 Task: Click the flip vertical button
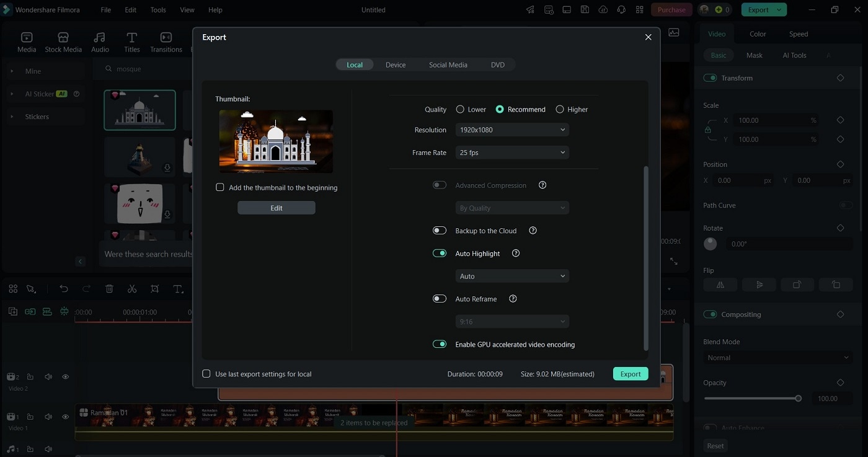pyautogui.click(x=759, y=285)
